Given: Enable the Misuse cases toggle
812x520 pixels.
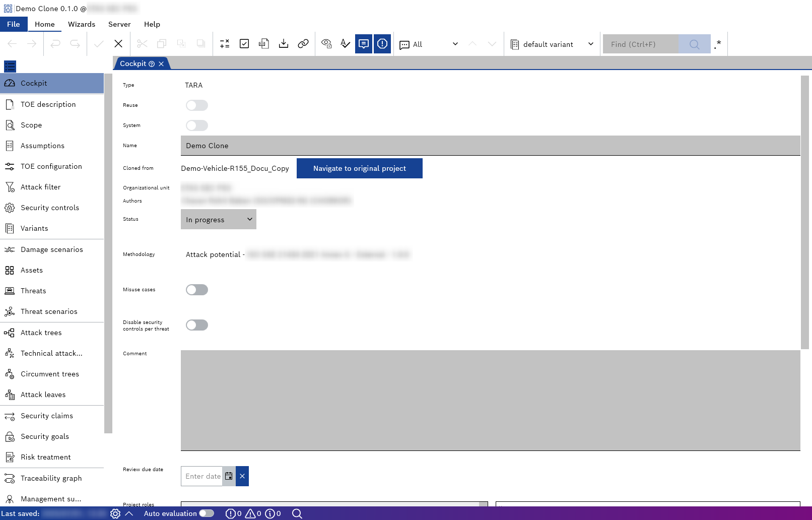Looking at the screenshot, I should pos(196,290).
